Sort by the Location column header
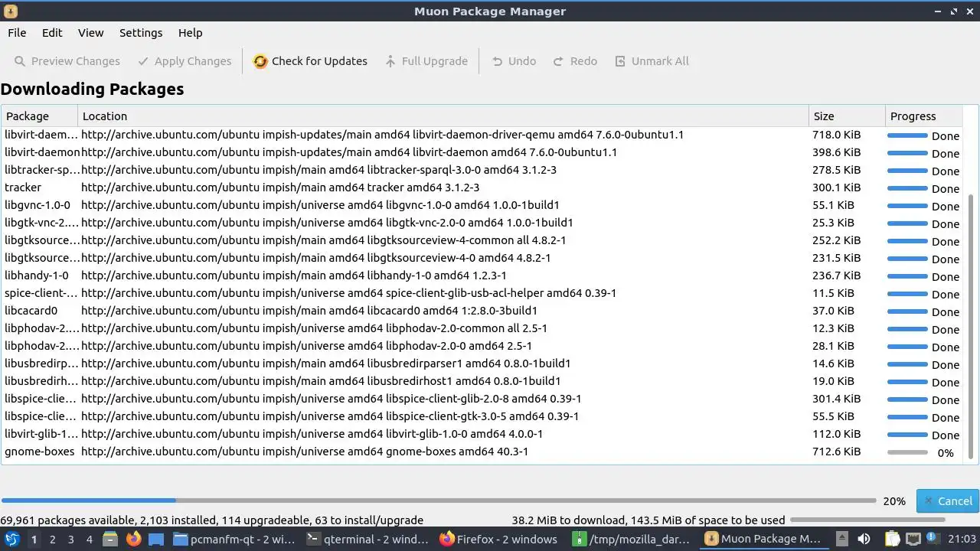The height and width of the screenshot is (551, 980). click(443, 116)
